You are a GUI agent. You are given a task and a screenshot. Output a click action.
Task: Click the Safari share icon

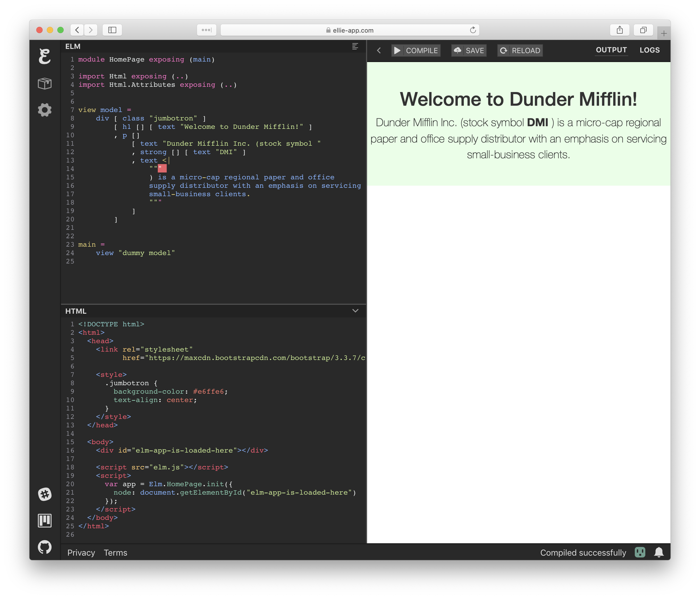click(620, 30)
